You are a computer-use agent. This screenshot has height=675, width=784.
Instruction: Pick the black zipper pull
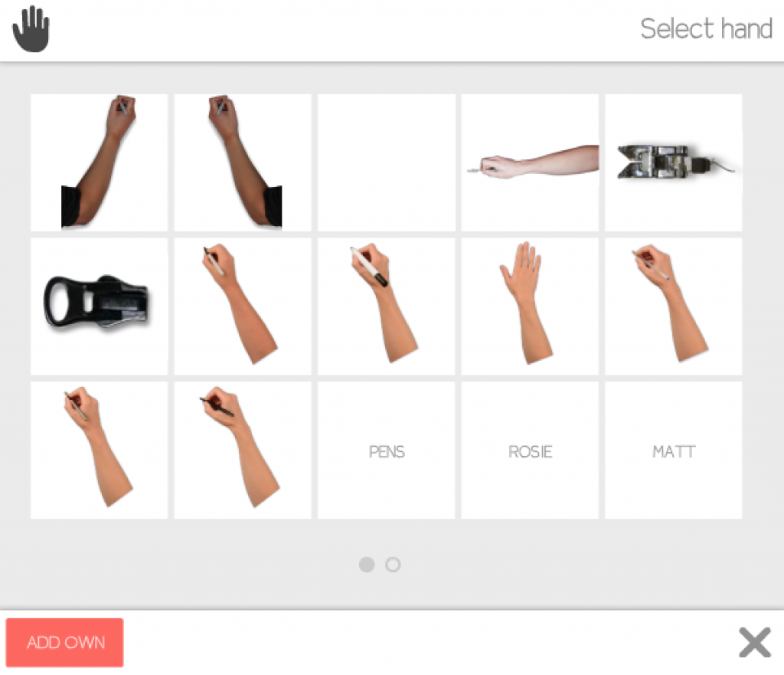pos(99,306)
